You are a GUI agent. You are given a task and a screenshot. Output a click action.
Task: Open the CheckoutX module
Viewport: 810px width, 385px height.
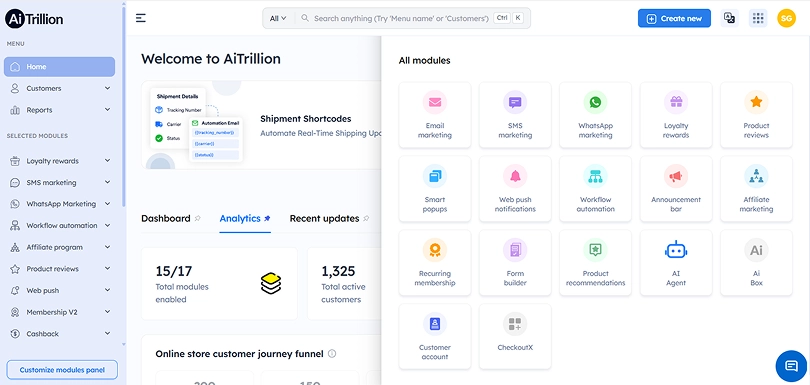tap(515, 336)
